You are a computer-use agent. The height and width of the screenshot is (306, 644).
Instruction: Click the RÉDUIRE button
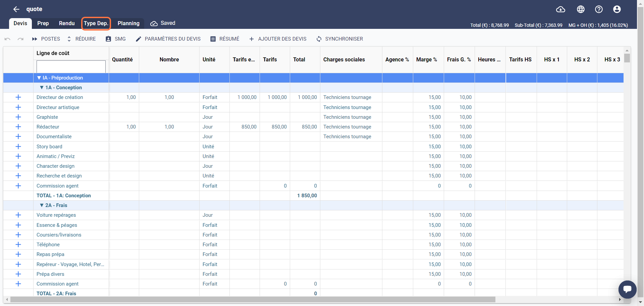coord(81,39)
